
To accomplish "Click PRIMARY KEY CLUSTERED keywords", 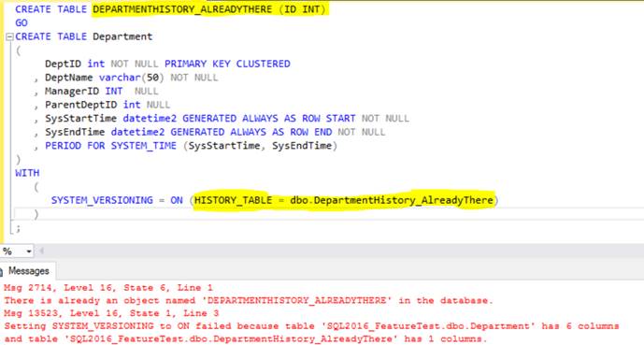I will tap(227, 64).
